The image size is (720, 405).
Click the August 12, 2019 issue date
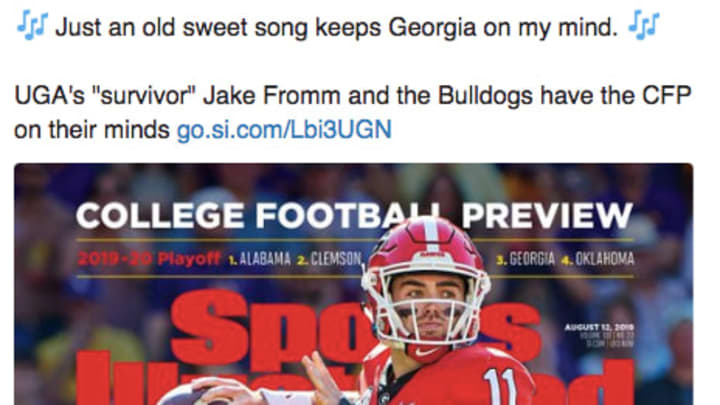(599, 327)
